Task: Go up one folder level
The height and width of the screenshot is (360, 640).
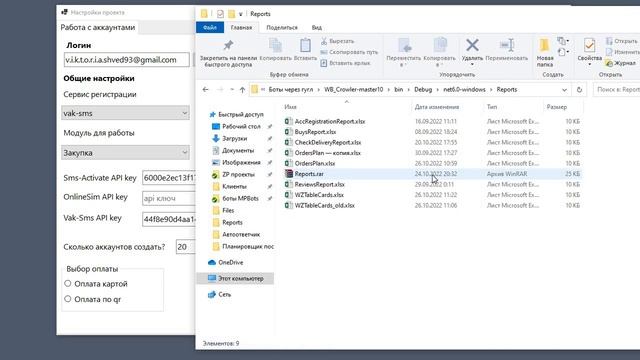Action: click(x=242, y=89)
